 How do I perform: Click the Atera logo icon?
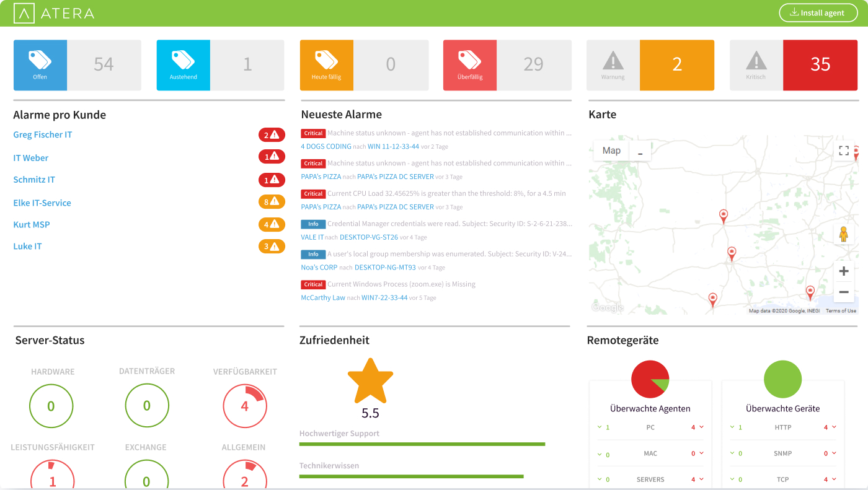pos(24,12)
